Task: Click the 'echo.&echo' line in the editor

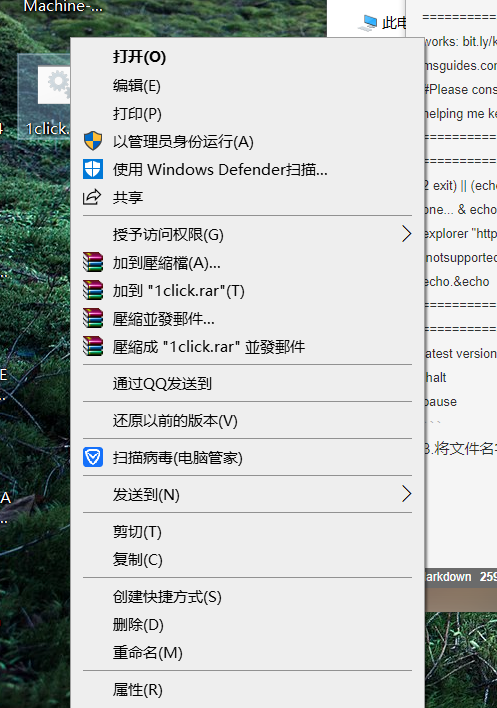Action: [x=457, y=281]
